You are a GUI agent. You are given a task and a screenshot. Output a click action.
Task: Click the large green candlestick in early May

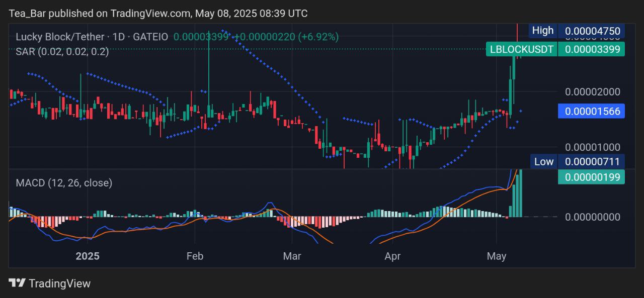point(511,97)
